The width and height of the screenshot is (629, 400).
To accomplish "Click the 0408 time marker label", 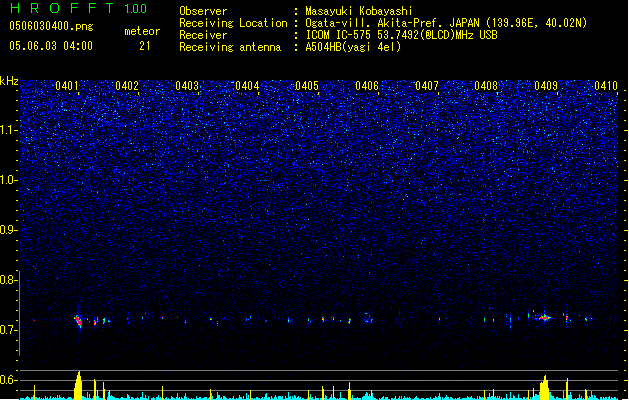I will tap(486, 86).
